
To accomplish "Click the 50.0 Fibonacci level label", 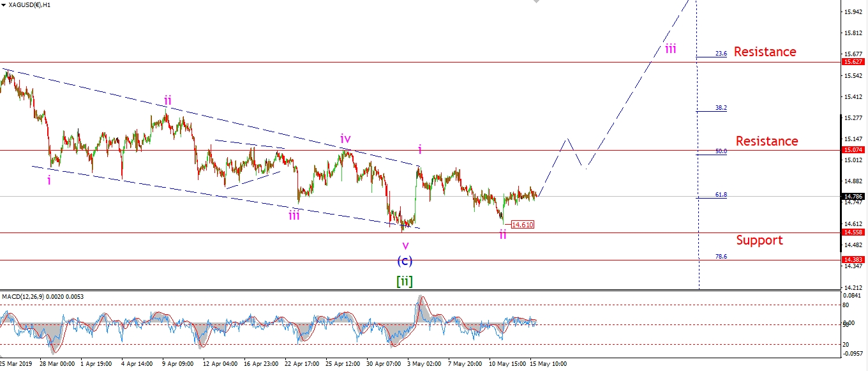I will pos(721,151).
